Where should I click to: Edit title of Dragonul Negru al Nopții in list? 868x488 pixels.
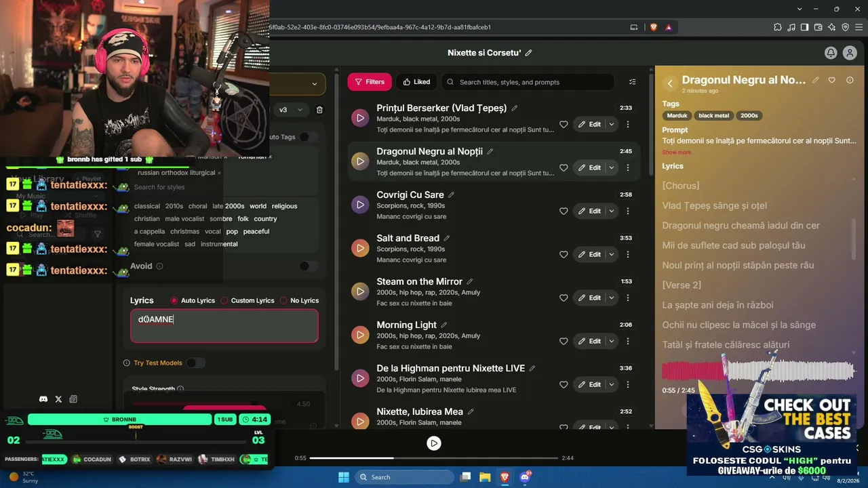pyautogui.click(x=490, y=152)
